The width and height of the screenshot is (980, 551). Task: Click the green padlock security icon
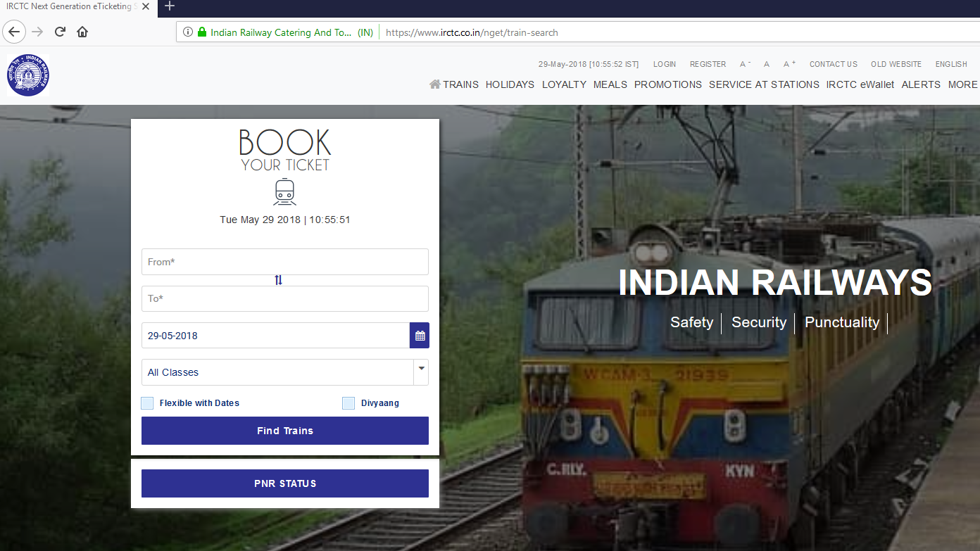click(x=202, y=32)
